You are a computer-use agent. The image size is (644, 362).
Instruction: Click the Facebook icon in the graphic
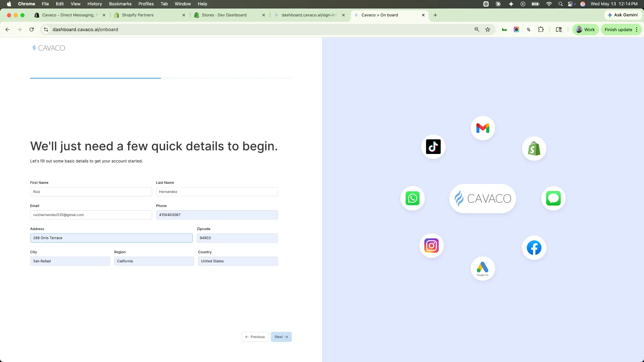tap(534, 248)
